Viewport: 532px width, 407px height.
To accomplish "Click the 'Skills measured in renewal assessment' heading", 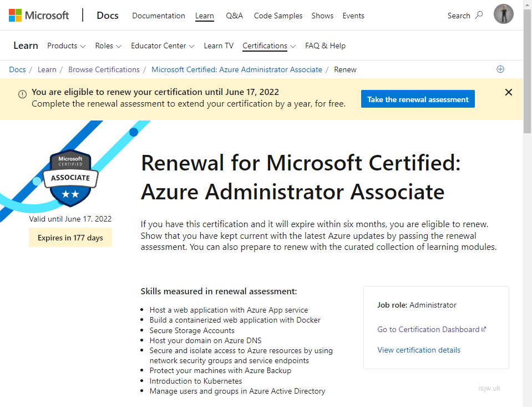I will (x=219, y=291).
